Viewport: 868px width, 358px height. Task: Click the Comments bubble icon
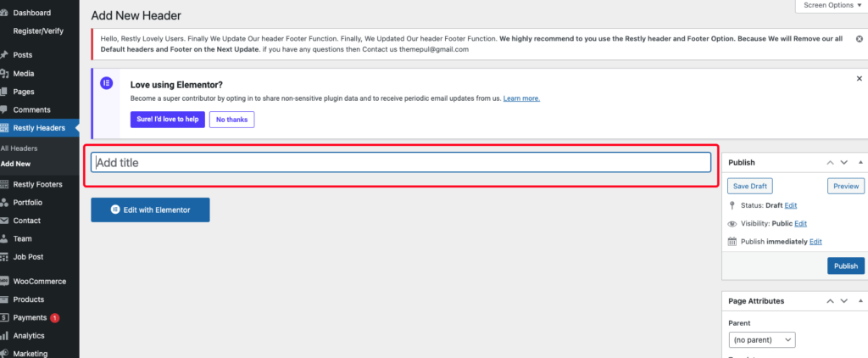(x=5, y=109)
